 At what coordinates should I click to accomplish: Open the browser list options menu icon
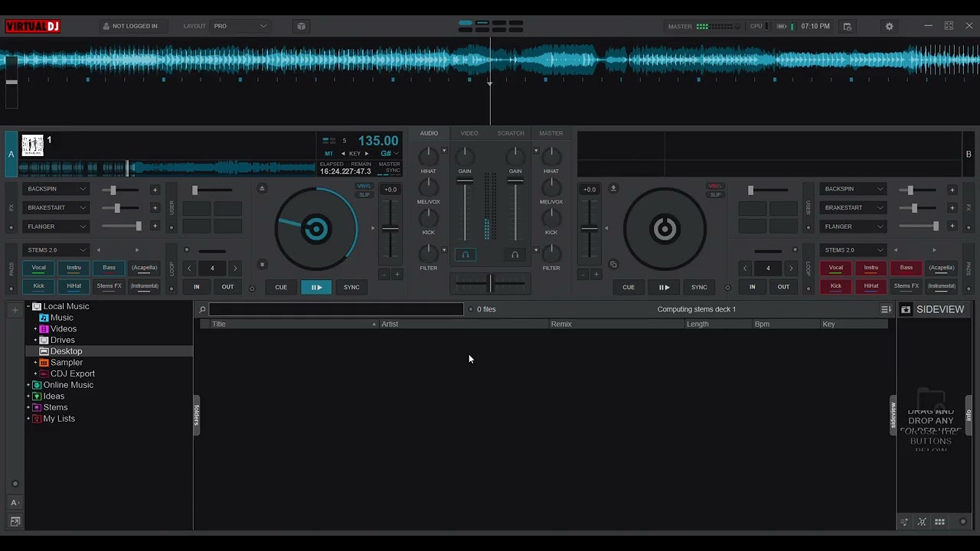tap(886, 309)
